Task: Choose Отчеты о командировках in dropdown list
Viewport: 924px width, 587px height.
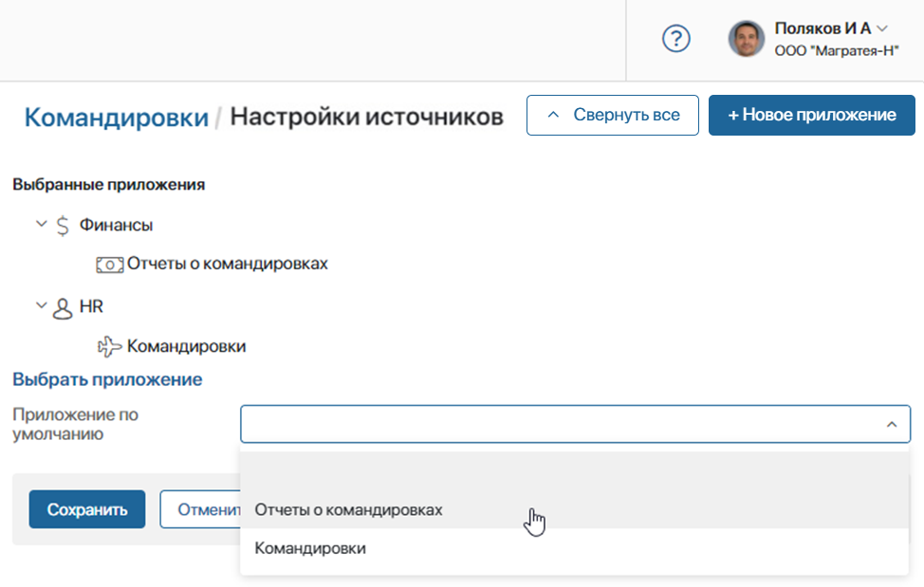Action: click(574, 509)
